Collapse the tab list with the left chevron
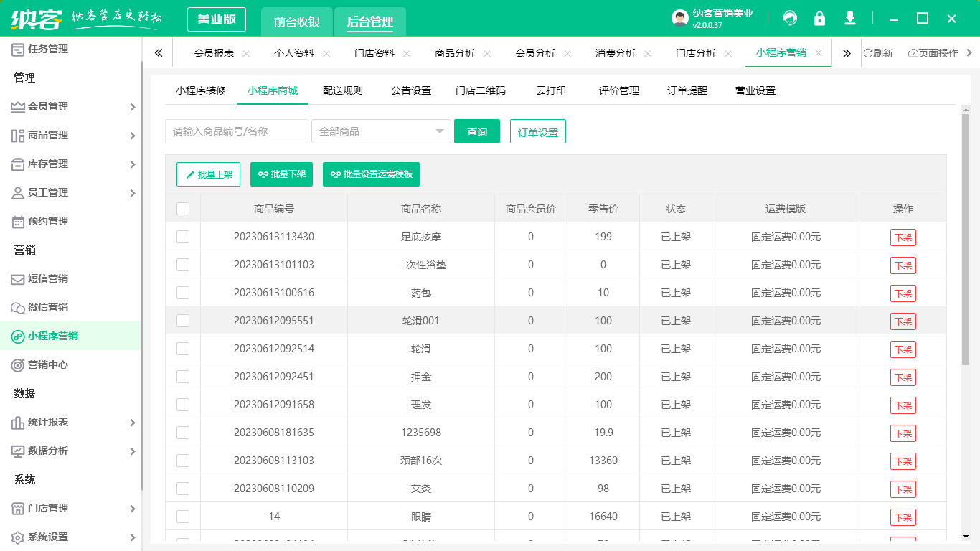This screenshot has width=980, height=551. click(x=159, y=52)
